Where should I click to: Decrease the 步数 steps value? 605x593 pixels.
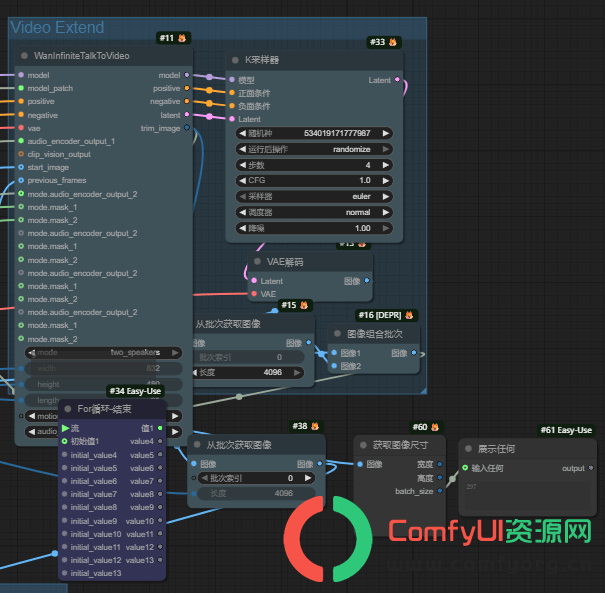point(242,165)
